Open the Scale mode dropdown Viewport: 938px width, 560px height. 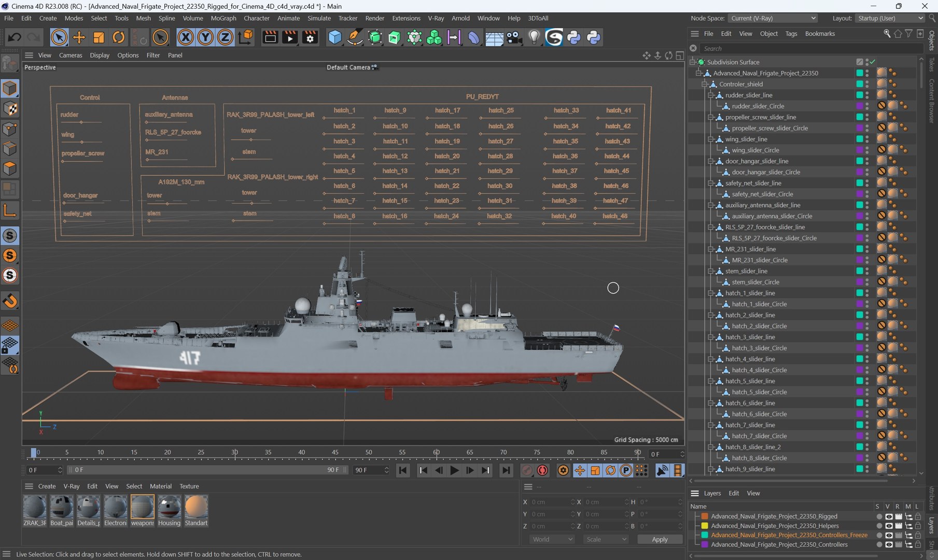605,539
